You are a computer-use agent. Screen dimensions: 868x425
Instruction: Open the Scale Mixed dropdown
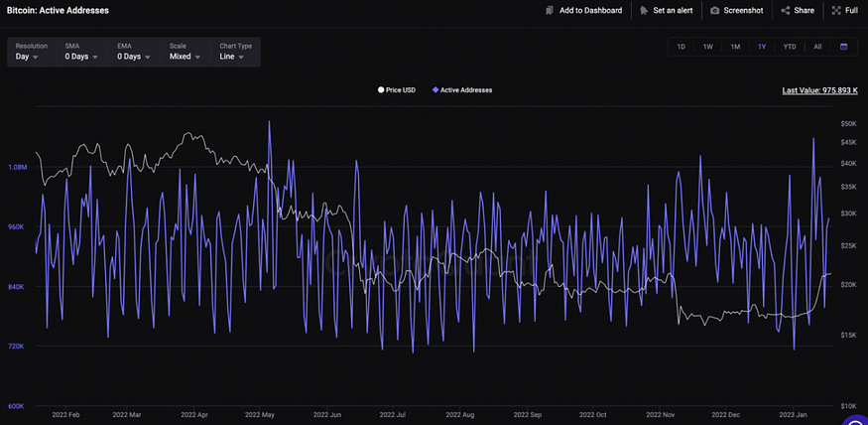tap(185, 52)
